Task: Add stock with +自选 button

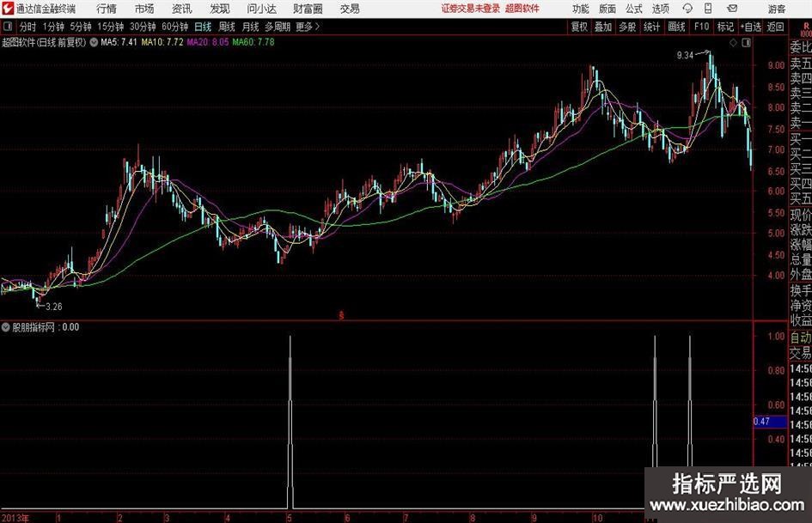Action: click(750, 27)
